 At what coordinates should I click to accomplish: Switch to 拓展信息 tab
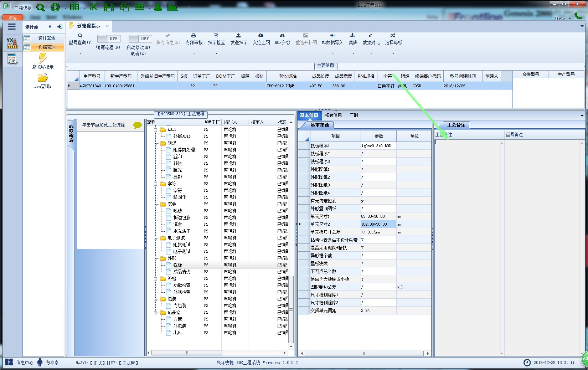click(333, 115)
